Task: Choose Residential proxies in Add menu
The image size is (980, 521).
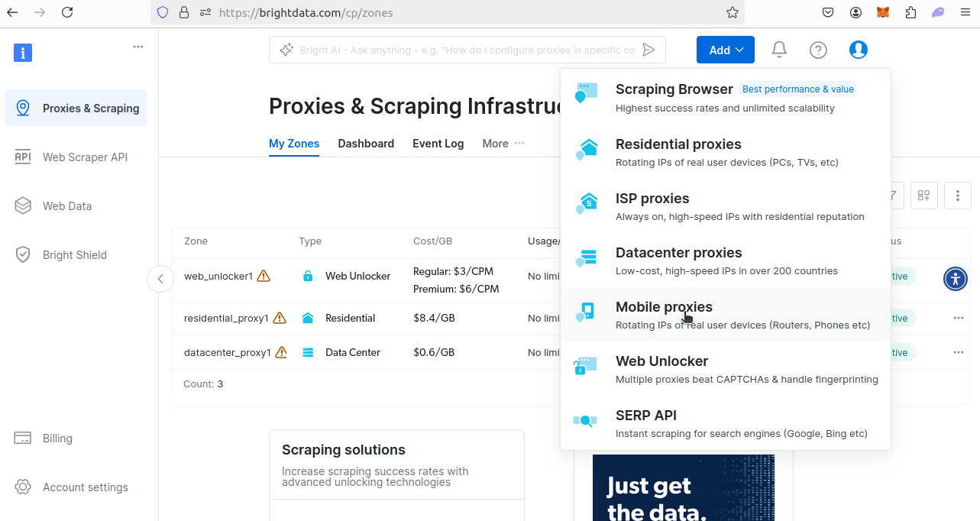Action: (726, 152)
